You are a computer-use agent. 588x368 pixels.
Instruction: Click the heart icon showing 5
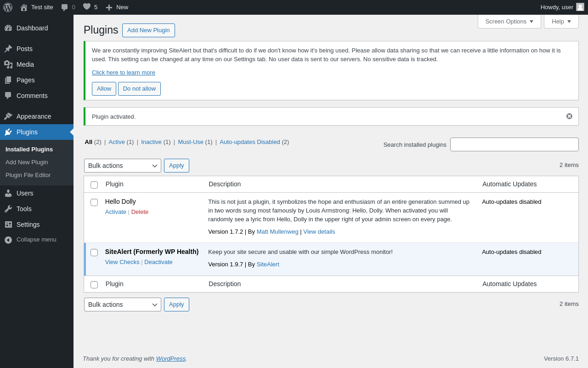click(x=87, y=7)
